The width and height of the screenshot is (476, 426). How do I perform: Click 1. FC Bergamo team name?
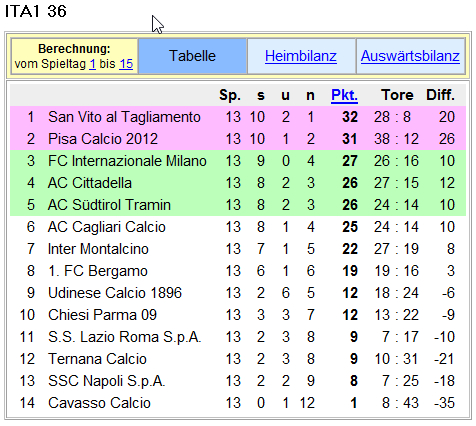pos(98,271)
